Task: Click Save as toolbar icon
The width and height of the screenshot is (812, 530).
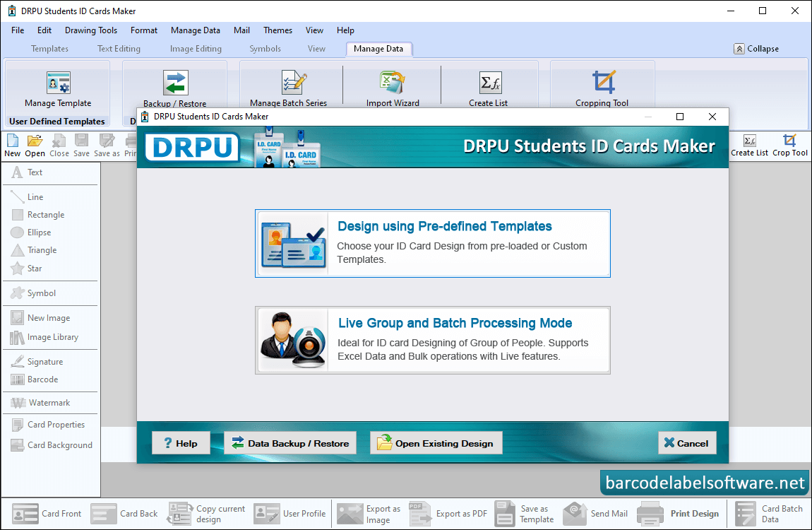Action: coord(107,146)
